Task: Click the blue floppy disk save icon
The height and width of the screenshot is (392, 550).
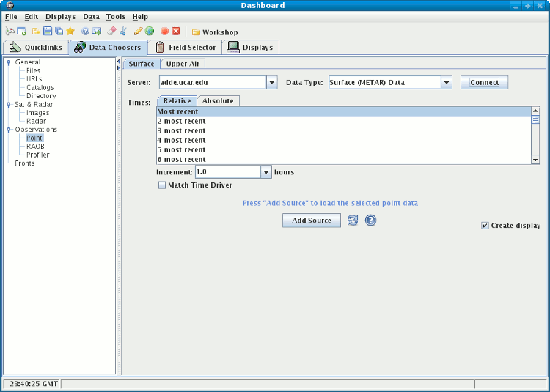Action: click(x=48, y=32)
